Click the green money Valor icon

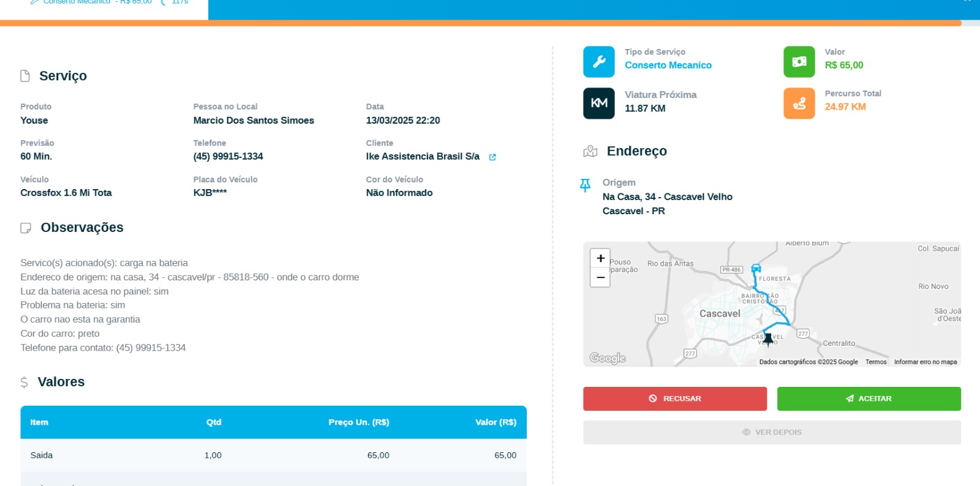coord(799,62)
